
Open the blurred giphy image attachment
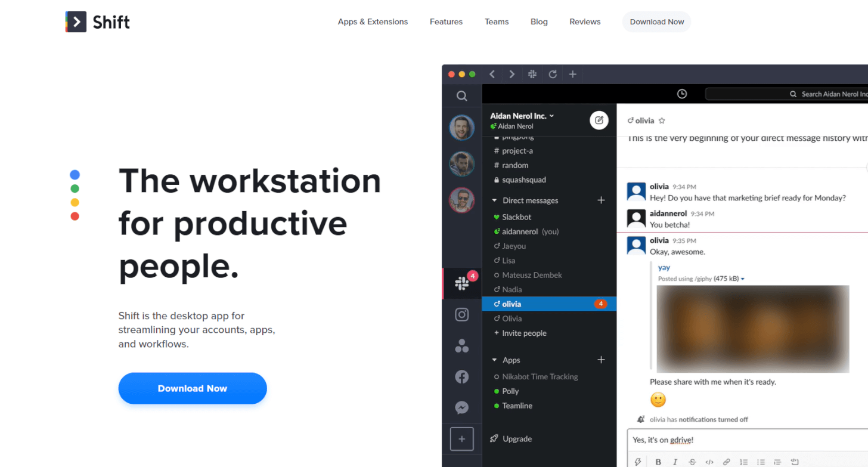click(x=753, y=329)
